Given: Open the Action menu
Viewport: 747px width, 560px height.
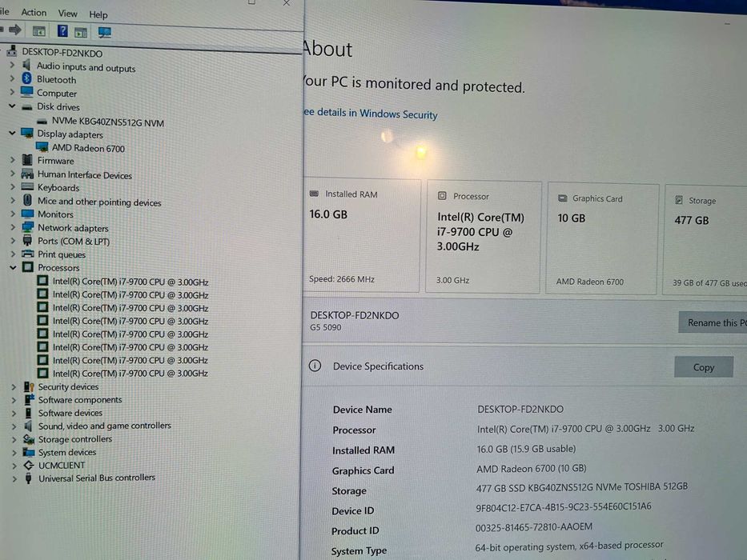Looking at the screenshot, I should coord(34,12).
